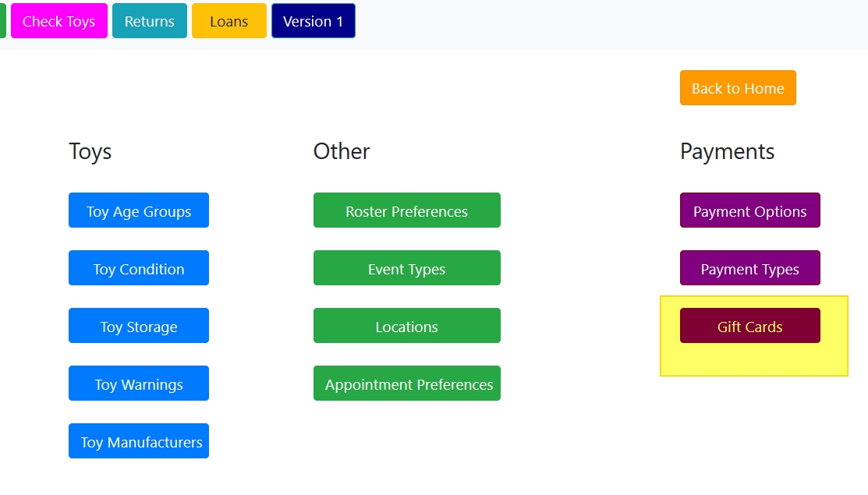The width and height of the screenshot is (868, 495).
Task: Open Toy Age Groups settings
Action: [139, 210]
